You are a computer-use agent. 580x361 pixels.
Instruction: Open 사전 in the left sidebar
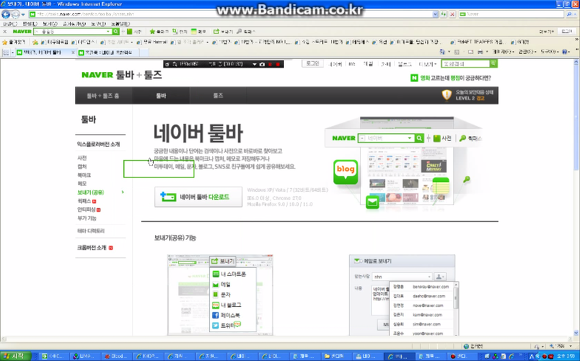(x=82, y=158)
